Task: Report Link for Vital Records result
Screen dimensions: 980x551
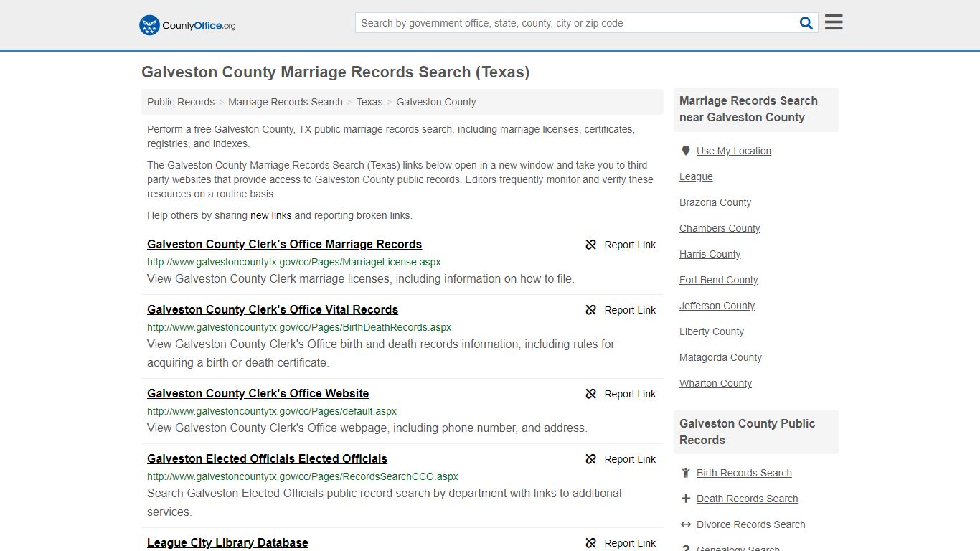Action: coord(630,310)
